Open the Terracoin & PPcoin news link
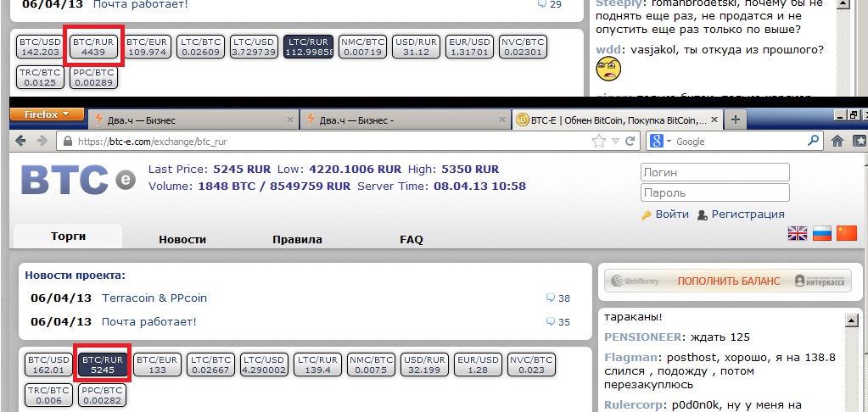The height and width of the screenshot is (412, 868). [x=154, y=298]
